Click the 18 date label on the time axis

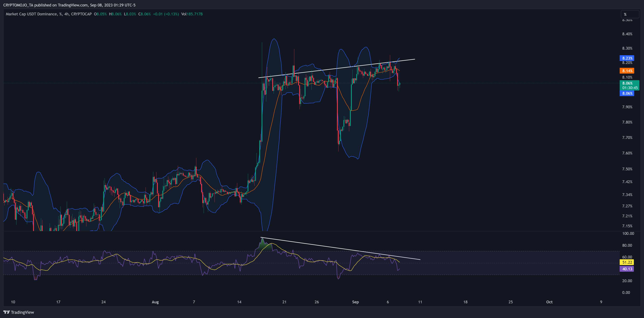tap(465, 302)
